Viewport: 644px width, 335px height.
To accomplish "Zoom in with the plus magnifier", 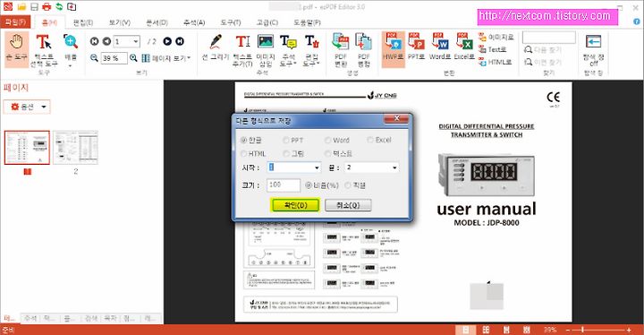I will [133, 58].
